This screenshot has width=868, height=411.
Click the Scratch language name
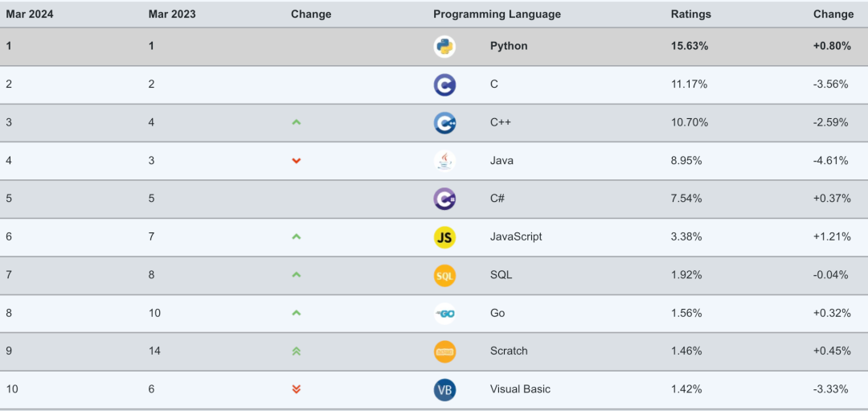509,351
